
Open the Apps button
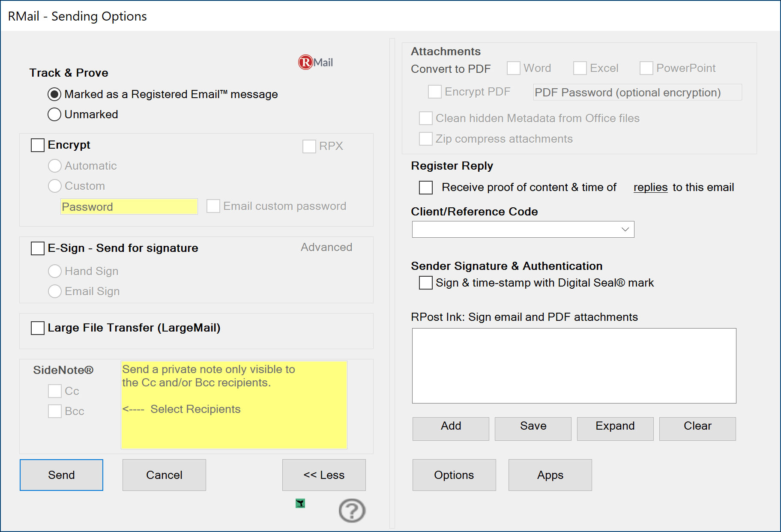550,475
